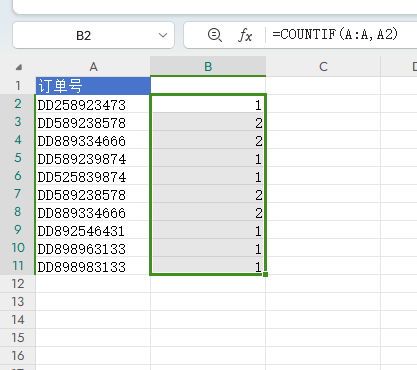Click the zoom magnifier icon in formula bar

(x=214, y=35)
